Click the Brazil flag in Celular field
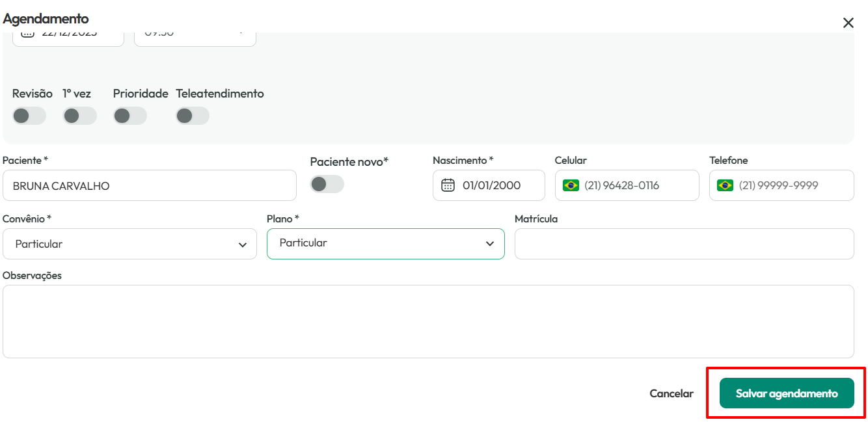Screen dimensions: 868x422 [571, 185]
